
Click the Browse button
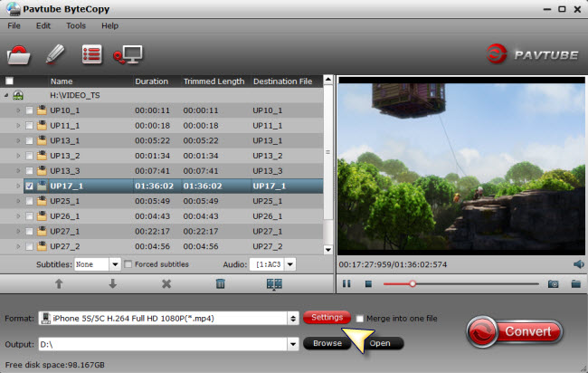click(x=327, y=343)
